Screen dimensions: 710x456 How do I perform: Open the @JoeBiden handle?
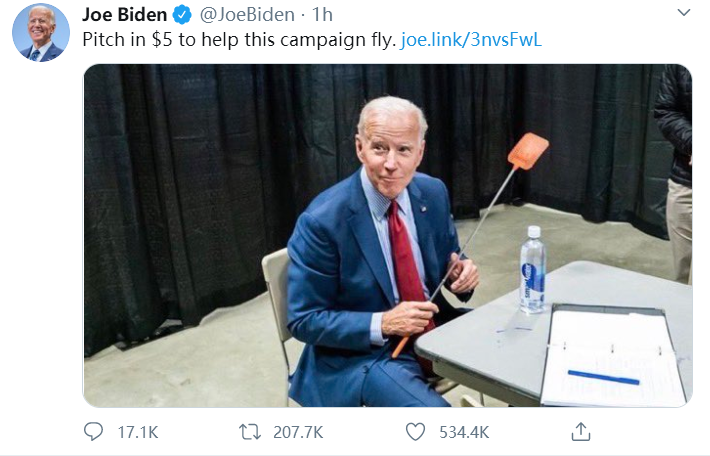coord(248,15)
